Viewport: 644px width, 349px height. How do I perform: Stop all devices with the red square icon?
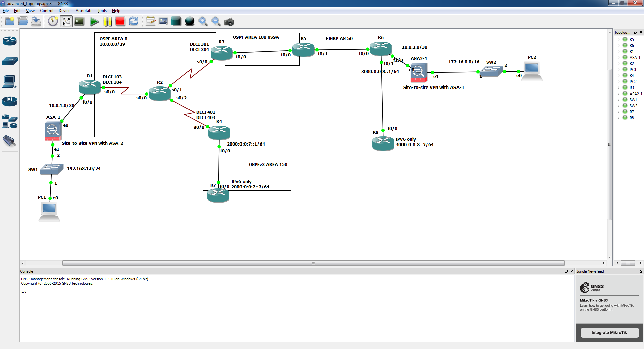(x=120, y=22)
